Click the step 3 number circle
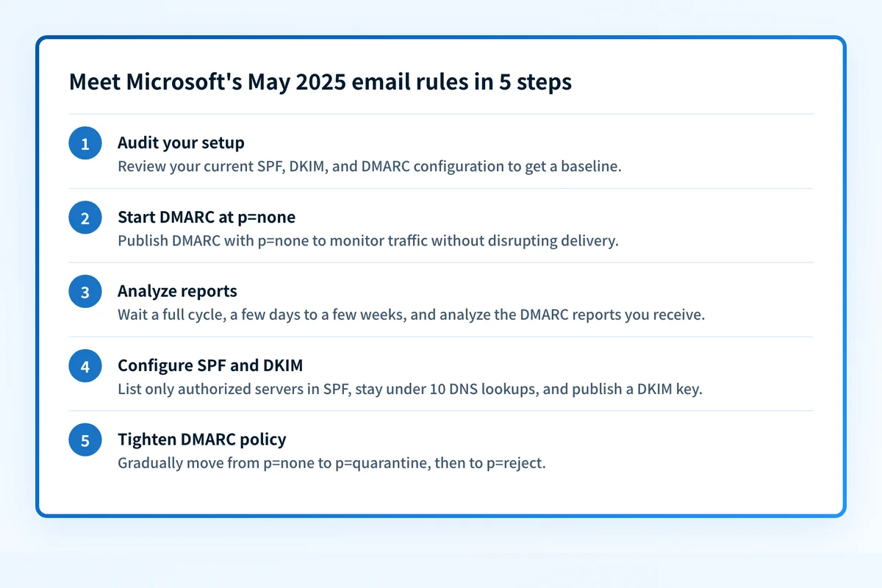This screenshot has height=588, width=882. point(85,292)
